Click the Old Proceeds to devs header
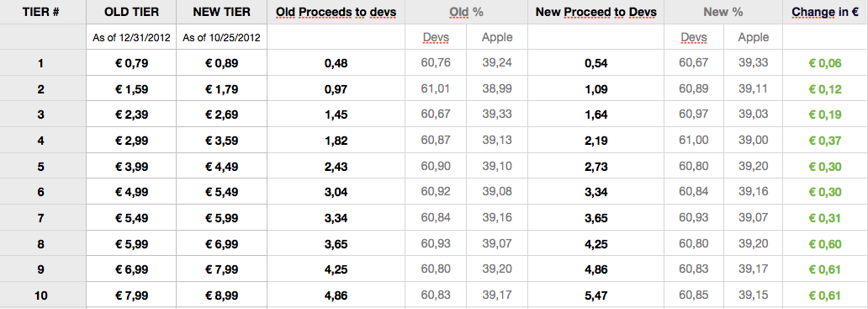The height and width of the screenshot is (309, 868). tap(336, 12)
